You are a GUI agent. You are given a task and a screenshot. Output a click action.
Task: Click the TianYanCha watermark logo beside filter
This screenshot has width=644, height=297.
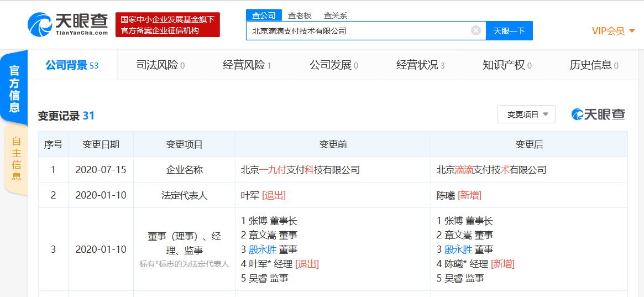point(598,114)
